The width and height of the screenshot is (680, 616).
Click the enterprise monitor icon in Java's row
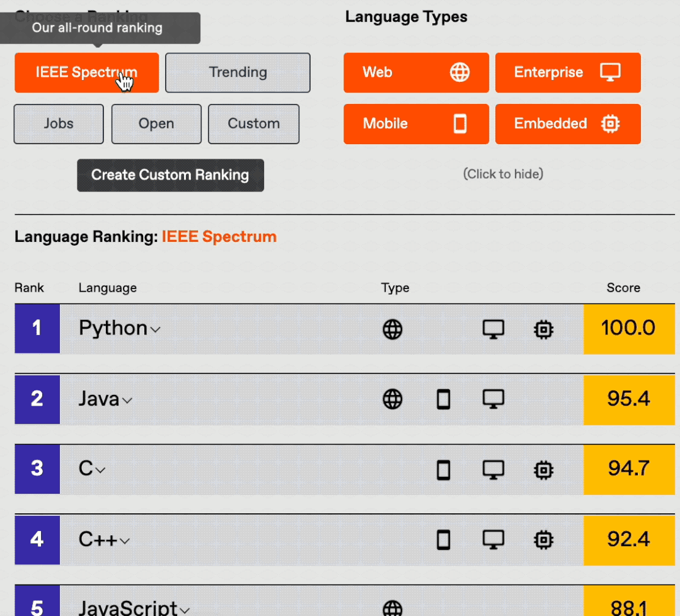pos(493,399)
